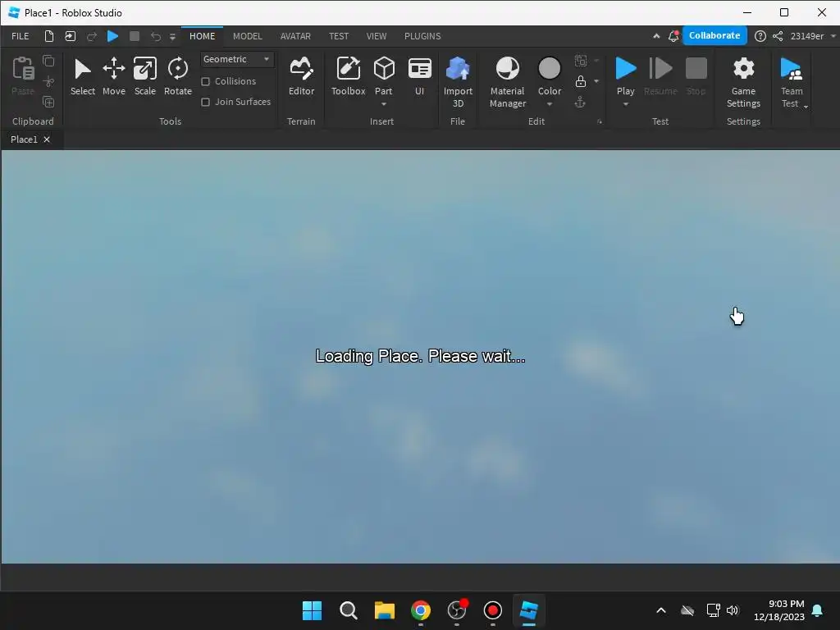
Task: Switch to the AVATAR tab
Action: [x=295, y=36]
